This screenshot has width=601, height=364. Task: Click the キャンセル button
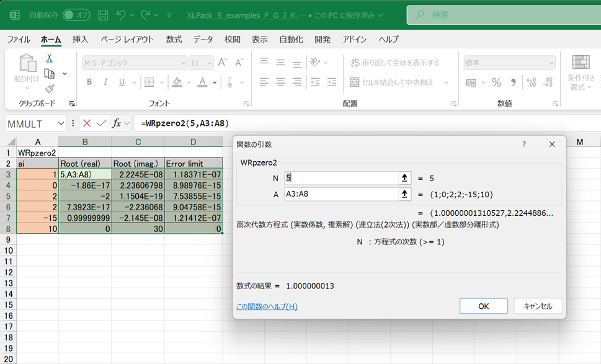pyautogui.click(x=538, y=306)
